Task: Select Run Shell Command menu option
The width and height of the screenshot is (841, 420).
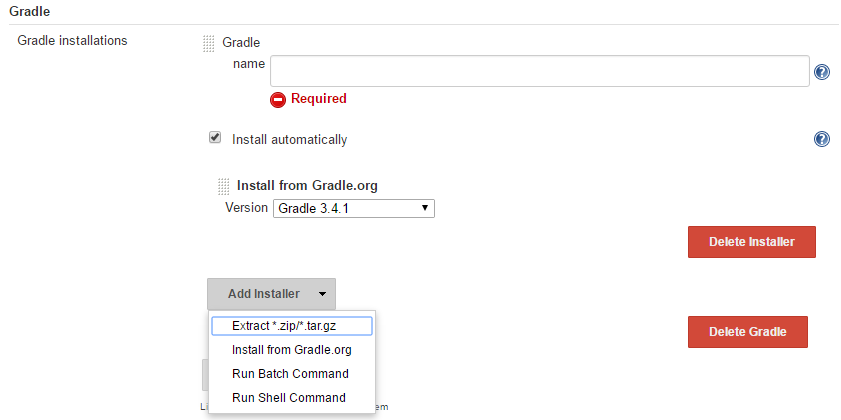Action: tap(288, 398)
